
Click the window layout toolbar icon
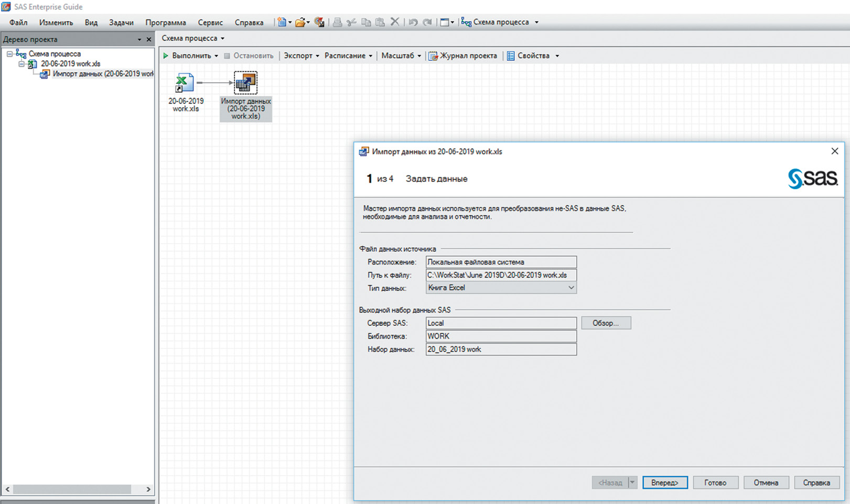pos(445,22)
